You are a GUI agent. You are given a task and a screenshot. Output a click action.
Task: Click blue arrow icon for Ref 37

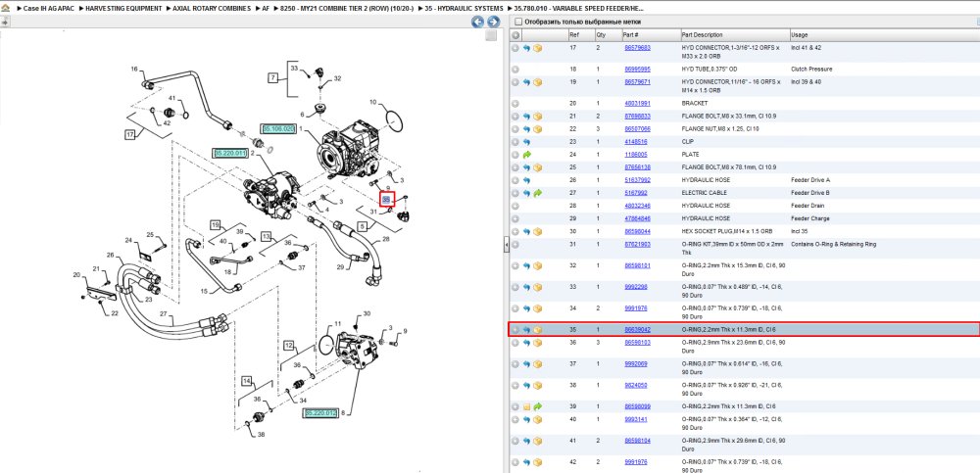(x=526, y=363)
